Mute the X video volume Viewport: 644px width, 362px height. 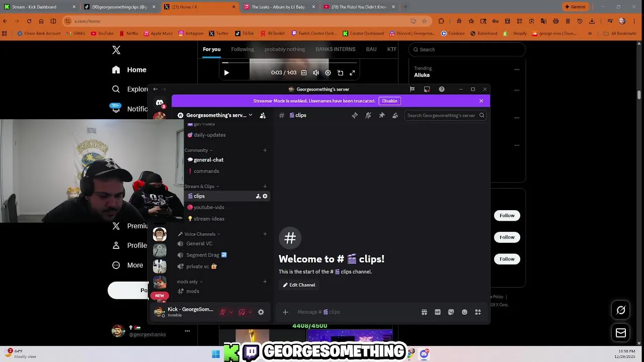[x=316, y=73]
